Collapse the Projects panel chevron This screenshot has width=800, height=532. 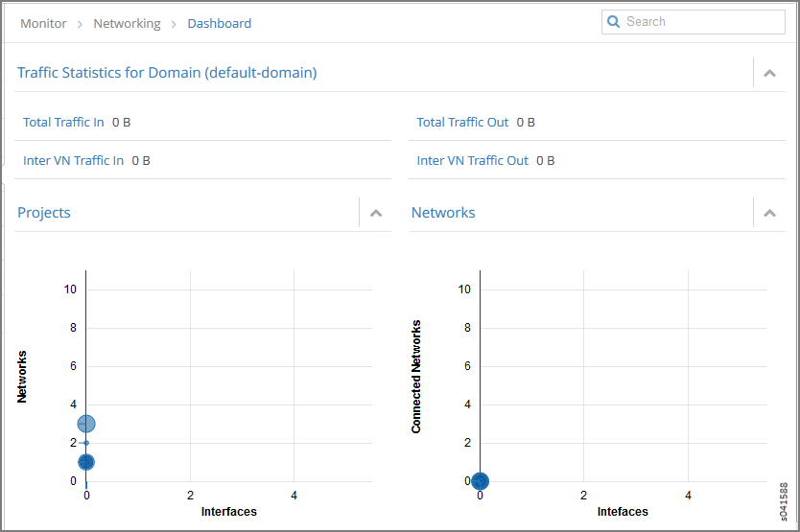click(x=376, y=213)
